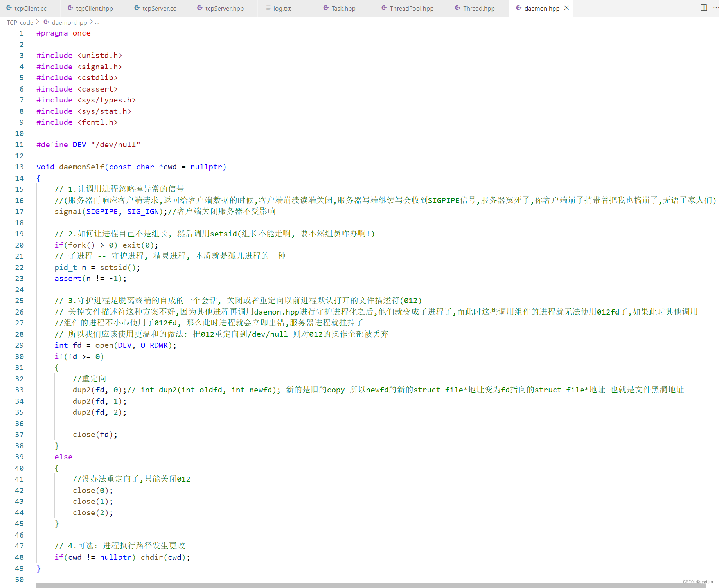
Task: Click the 'if(fd >= 0)' line
Action: [x=79, y=357]
